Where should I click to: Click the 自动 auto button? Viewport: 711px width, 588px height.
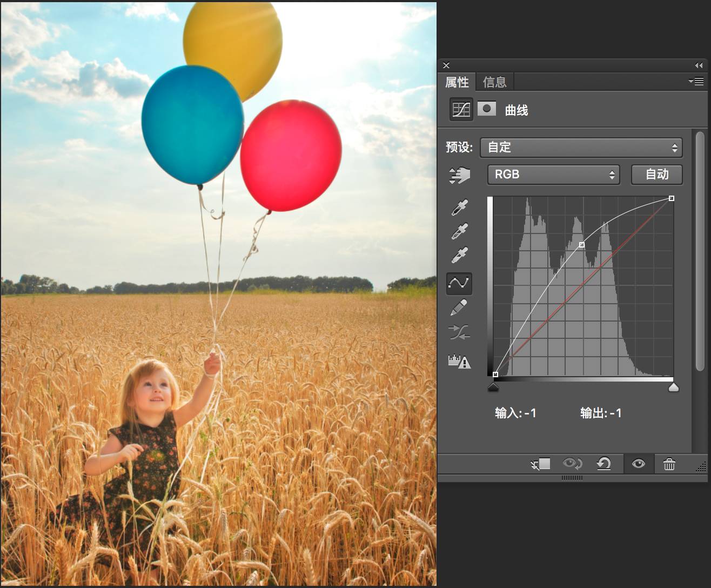click(x=657, y=175)
